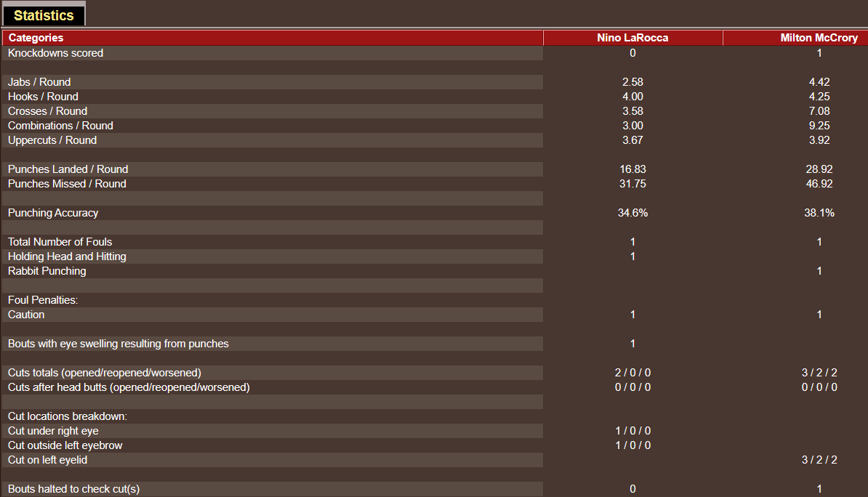Select the Nino LaRocca column header
868x497 pixels.
[x=632, y=38]
